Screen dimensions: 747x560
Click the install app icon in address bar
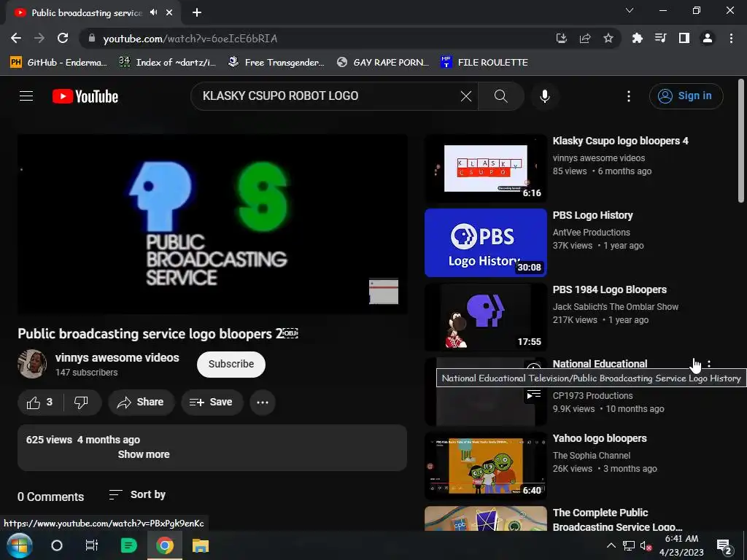tap(562, 38)
